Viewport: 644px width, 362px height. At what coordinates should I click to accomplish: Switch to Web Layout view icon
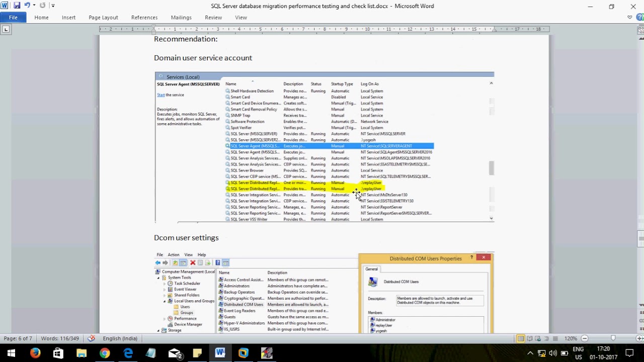pyautogui.click(x=538, y=338)
